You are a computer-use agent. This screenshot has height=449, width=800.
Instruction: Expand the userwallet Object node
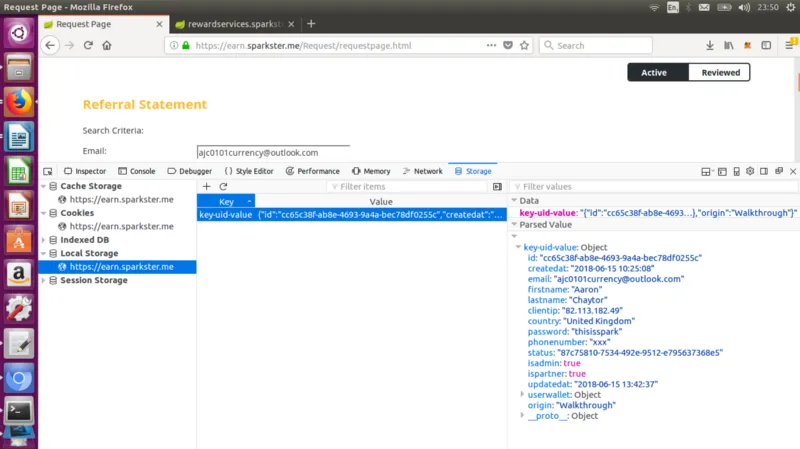click(x=522, y=394)
